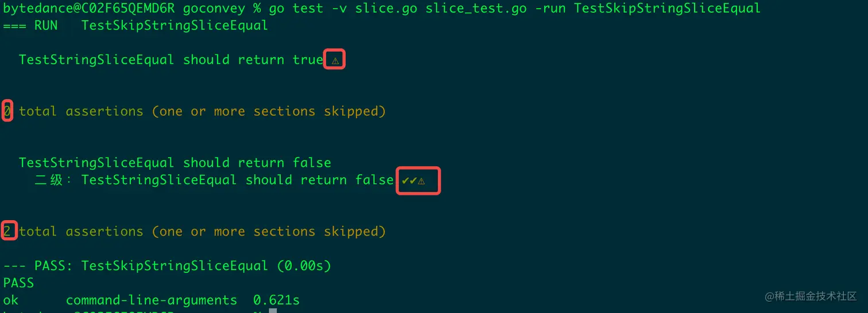Click the standalone "PASS" line
This screenshot has width=868, height=313.
pyautogui.click(x=18, y=283)
